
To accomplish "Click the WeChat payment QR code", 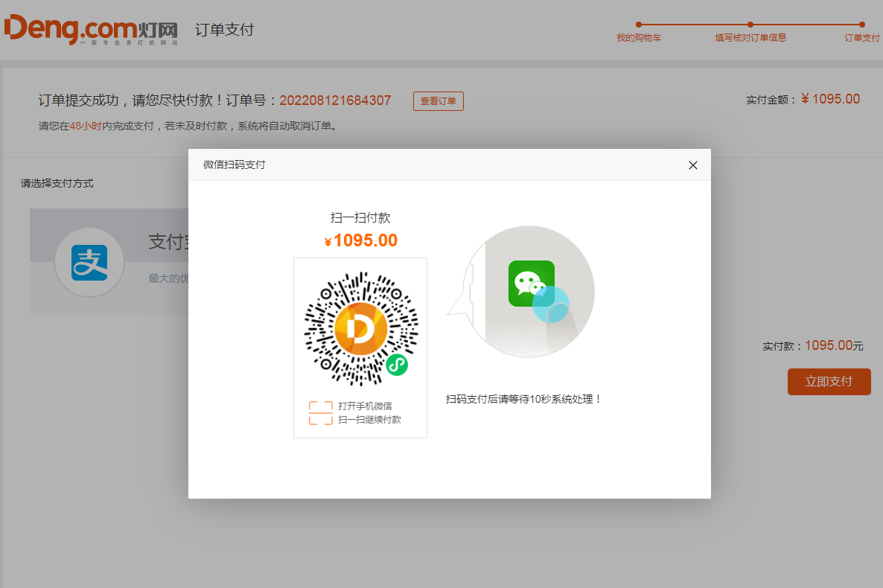I will click(360, 329).
